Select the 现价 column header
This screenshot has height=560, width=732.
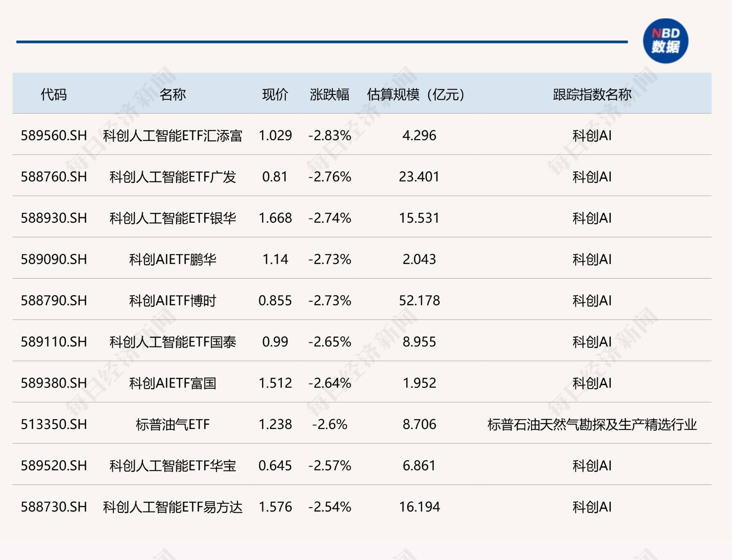click(x=275, y=95)
